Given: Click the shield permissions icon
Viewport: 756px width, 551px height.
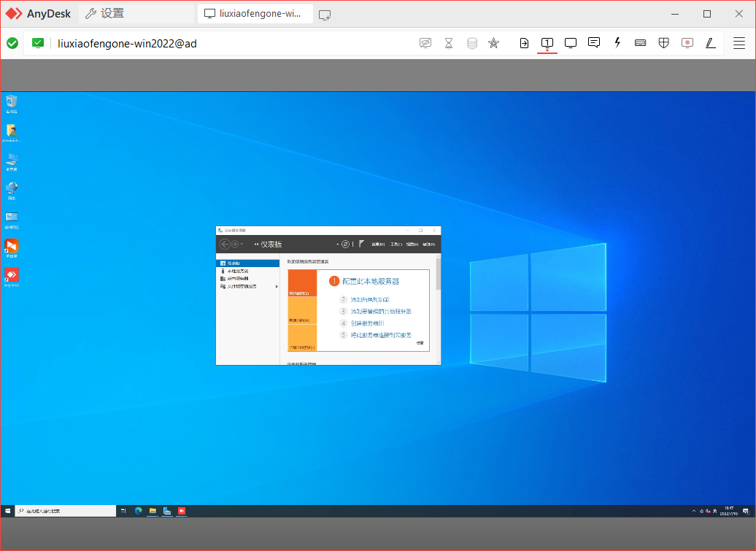Looking at the screenshot, I should tap(663, 43).
